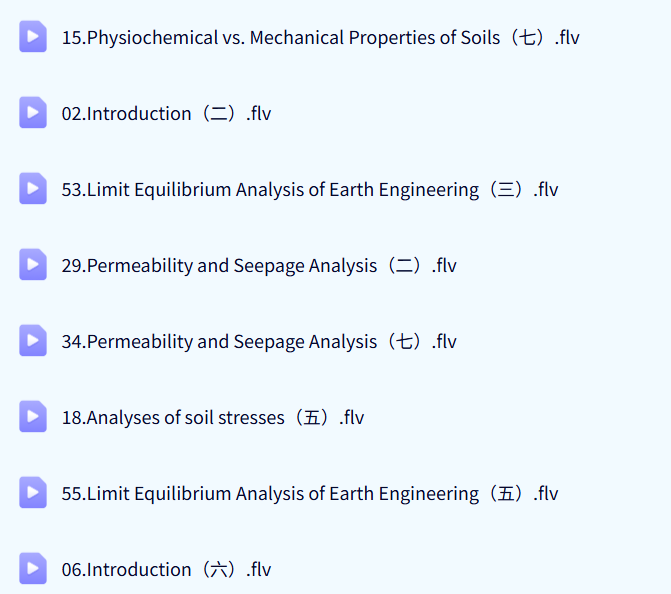Click video icon next to 34.Permeability file
This screenshot has height=594, width=671.
click(33, 342)
